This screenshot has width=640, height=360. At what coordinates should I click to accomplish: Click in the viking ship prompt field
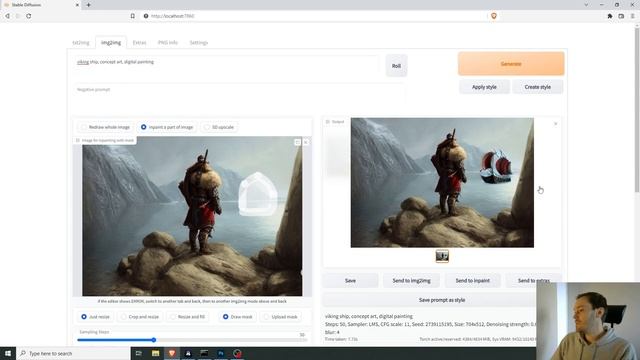coord(227,65)
